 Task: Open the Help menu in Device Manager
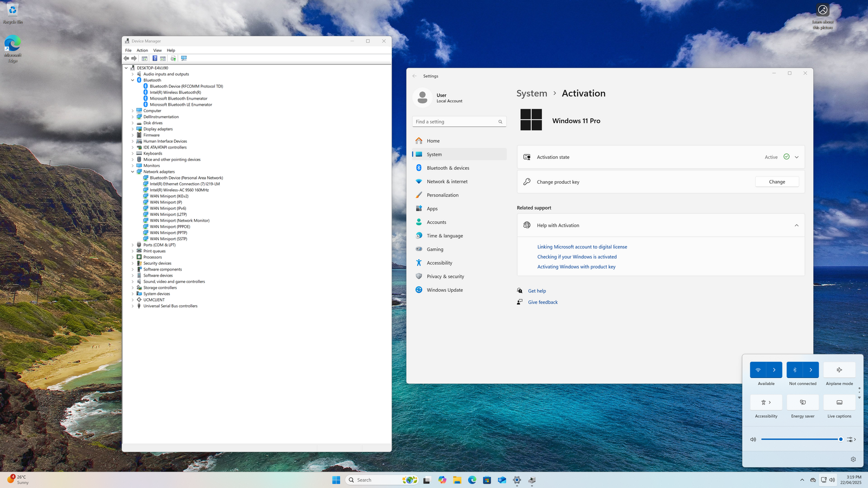171,50
